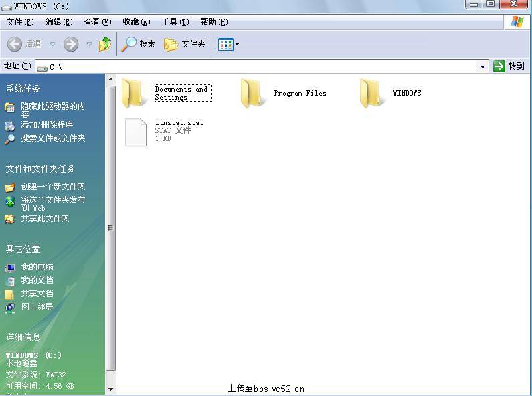This screenshot has width=532, height=396.
Task: Click task pane scrollbar down arrow
Action: [x=110, y=389]
